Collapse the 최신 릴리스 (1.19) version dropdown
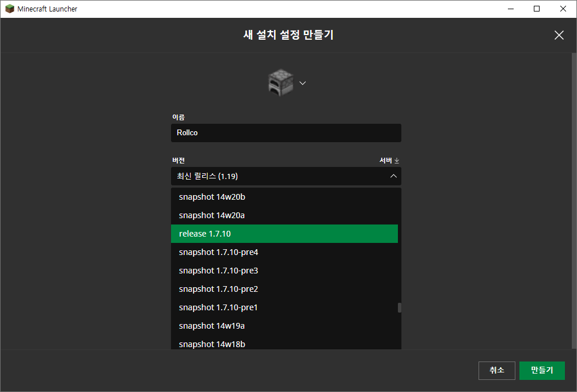Screen dimensions: 577x392 coord(286,176)
